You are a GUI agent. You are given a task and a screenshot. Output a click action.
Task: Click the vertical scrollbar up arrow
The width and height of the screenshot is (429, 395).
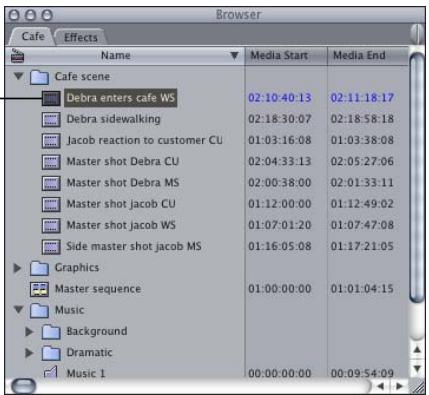[417, 350]
